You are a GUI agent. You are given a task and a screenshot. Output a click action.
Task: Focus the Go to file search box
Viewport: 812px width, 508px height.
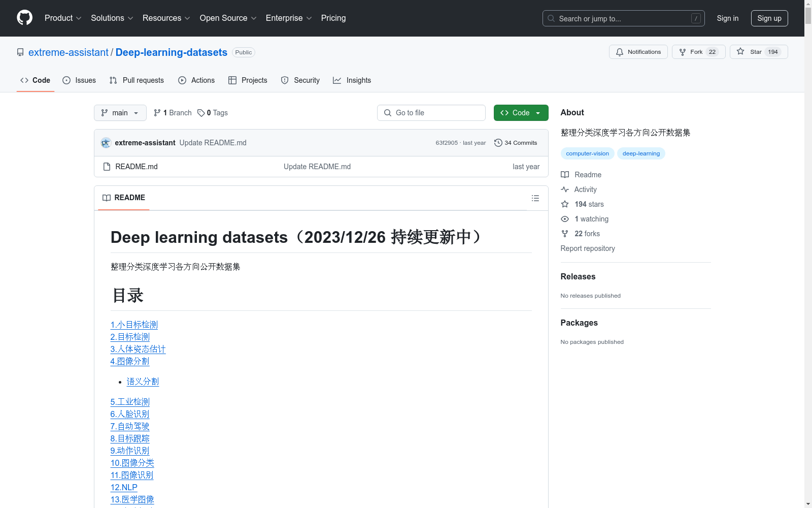431,113
